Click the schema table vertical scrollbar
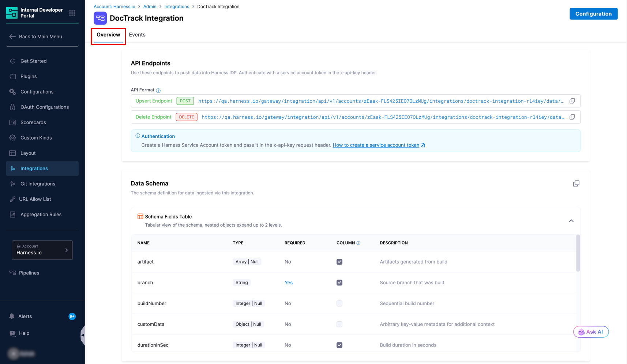 [578, 253]
